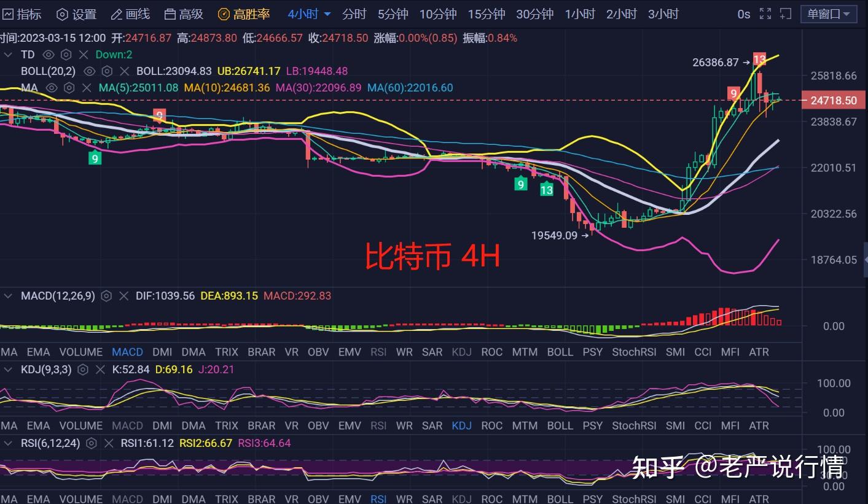This screenshot has height=504, width=868.
Task: Open the 设置 settings panel
Action: pyautogui.click(x=76, y=14)
